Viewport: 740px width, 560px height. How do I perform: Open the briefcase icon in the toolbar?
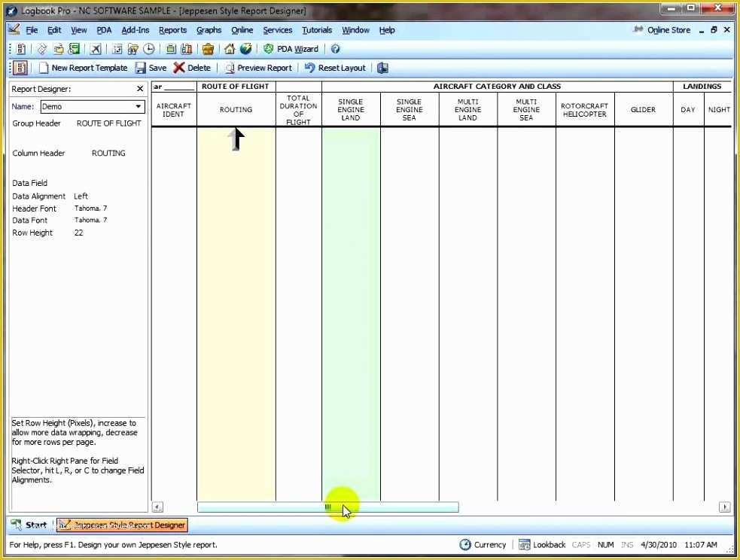tap(208, 49)
